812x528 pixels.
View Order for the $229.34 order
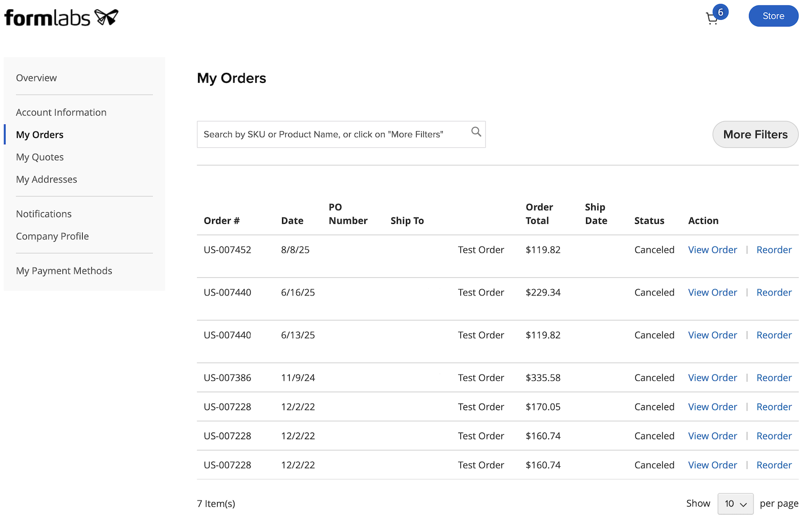pos(713,292)
